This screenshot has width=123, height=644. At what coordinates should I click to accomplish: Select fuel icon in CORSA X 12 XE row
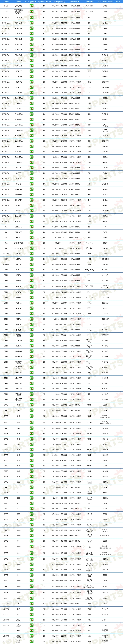point(31,346)
